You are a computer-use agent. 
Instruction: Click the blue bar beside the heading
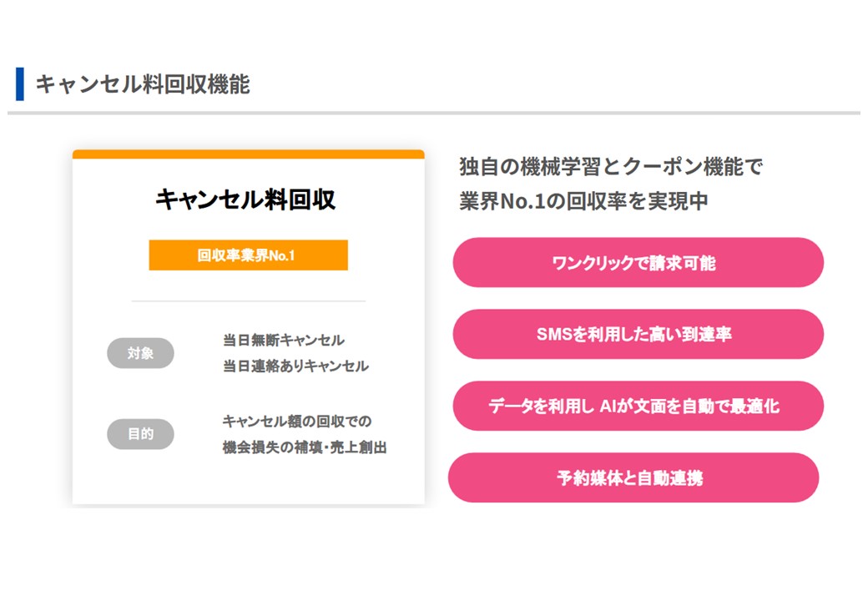point(20,84)
